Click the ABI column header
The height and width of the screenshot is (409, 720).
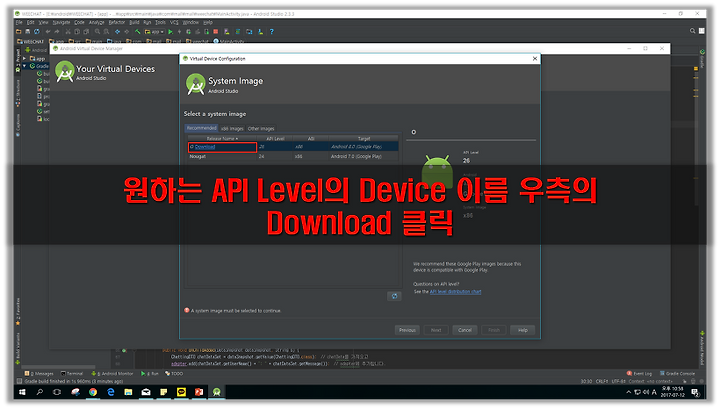311,139
